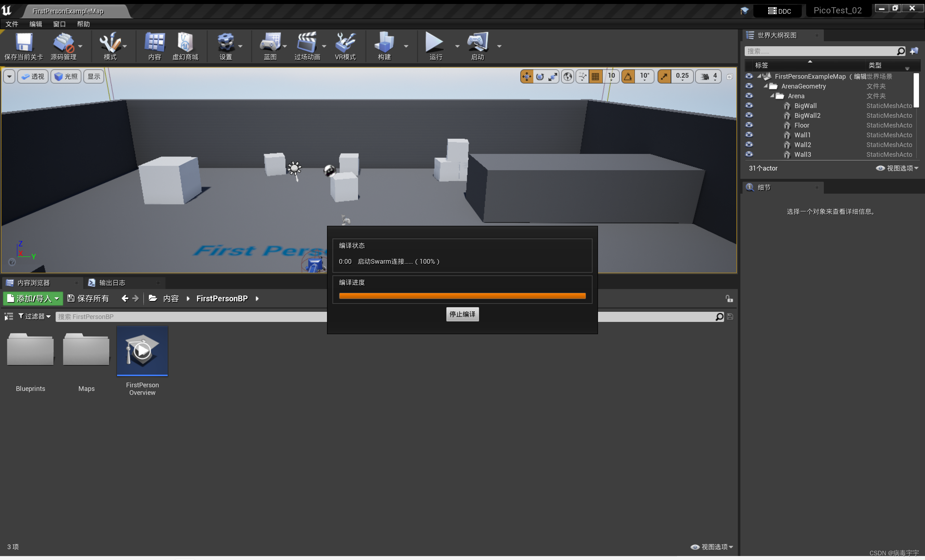Click the VR Mode toolbar icon
The height and width of the screenshot is (560, 925).
pyautogui.click(x=345, y=43)
